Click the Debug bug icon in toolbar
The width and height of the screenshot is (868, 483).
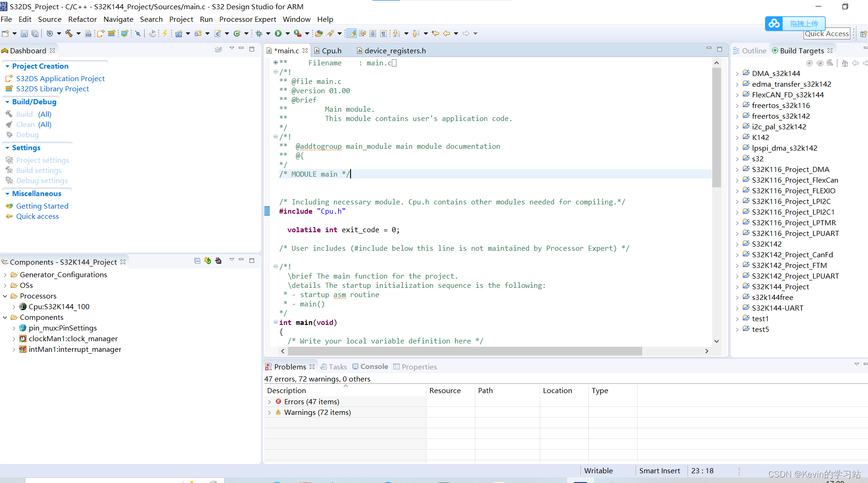(x=259, y=33)
